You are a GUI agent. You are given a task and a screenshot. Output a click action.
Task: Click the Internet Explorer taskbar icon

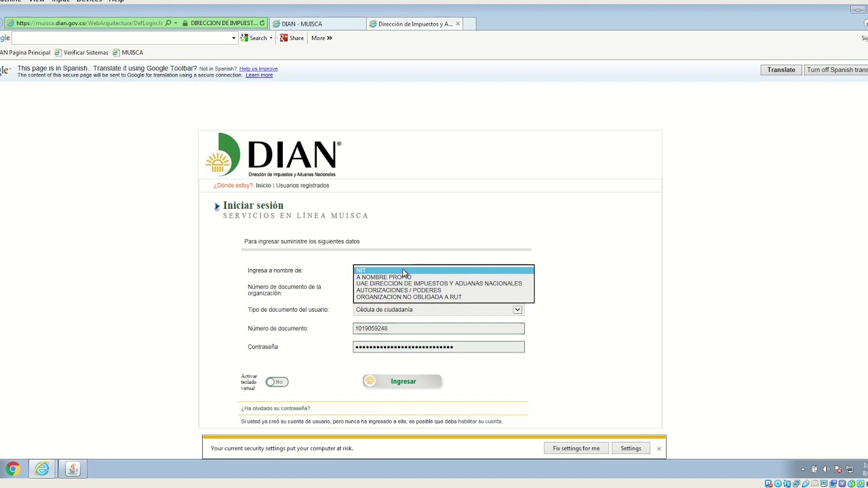(42, 468)
